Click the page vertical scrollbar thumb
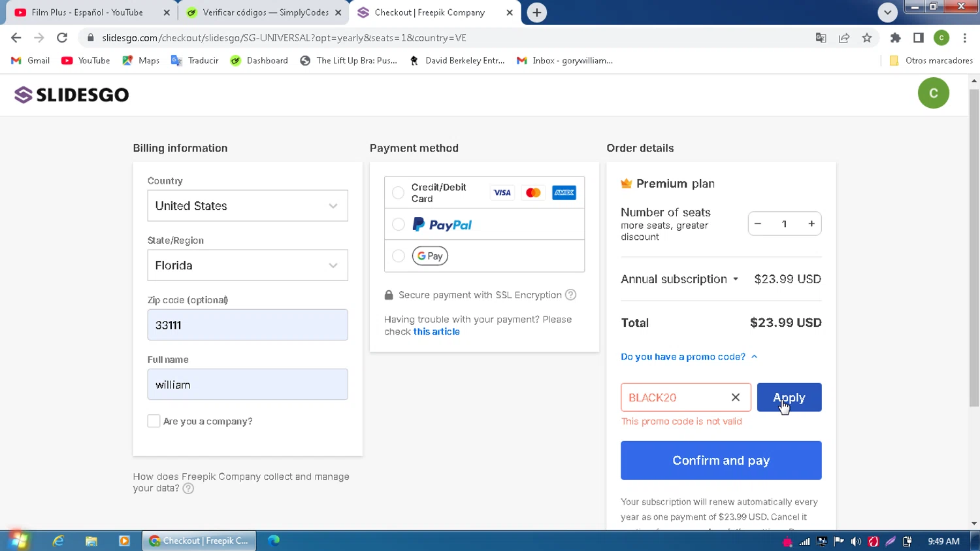This screenshot has width=980, height=551. 974,248
